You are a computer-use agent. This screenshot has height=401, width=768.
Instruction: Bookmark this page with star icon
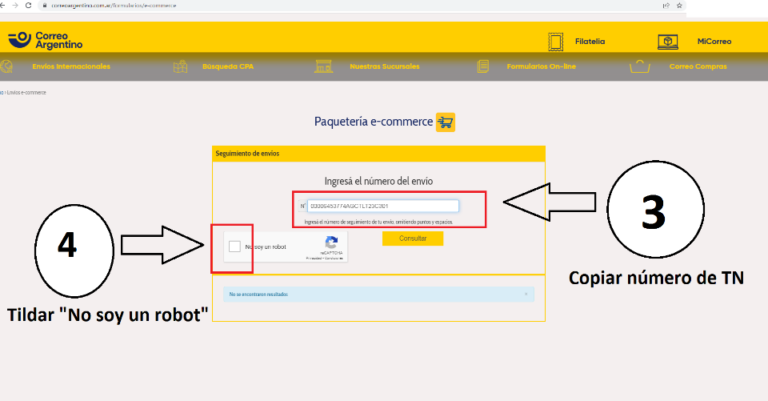click(679, 5)
